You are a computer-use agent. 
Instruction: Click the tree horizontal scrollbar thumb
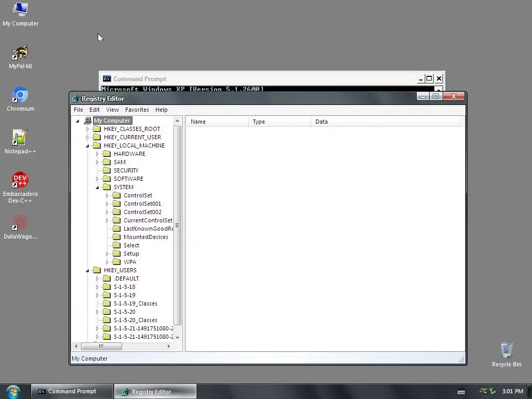[101, 346]
